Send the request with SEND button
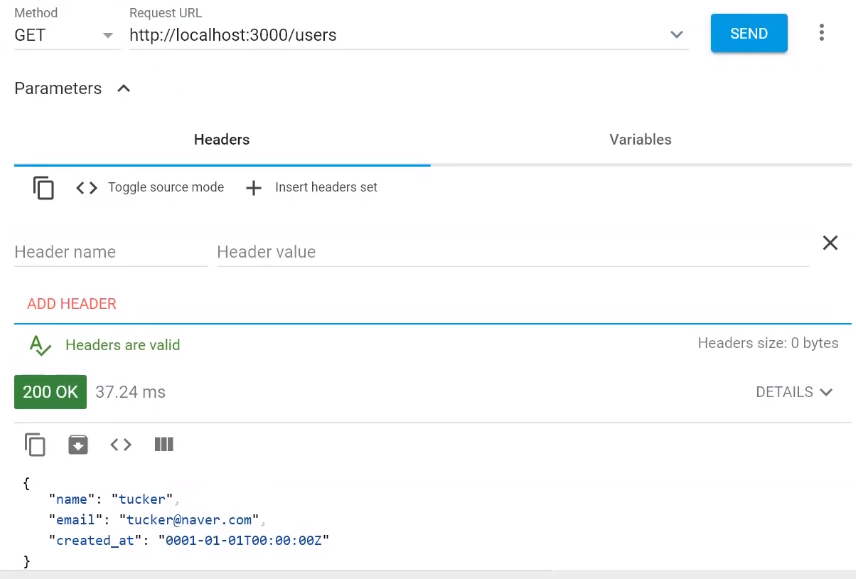The image size is (856, 579). 749,34
